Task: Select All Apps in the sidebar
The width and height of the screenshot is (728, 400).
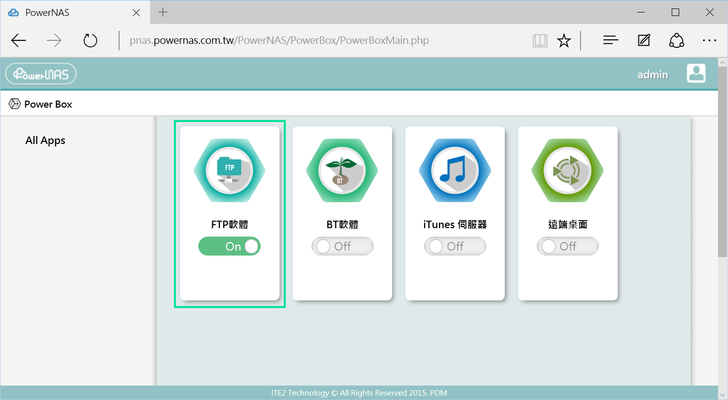Action: coord(45,141)
